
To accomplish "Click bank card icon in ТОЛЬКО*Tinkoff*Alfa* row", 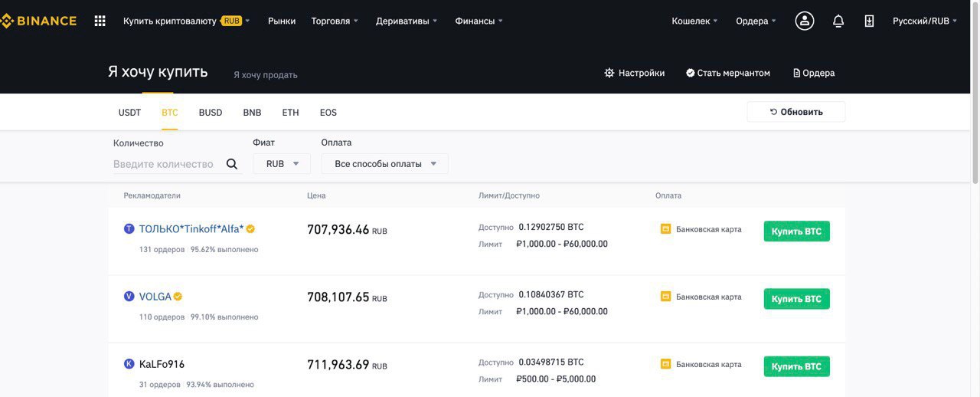I will pyautogui.click(x=665, y=229).
